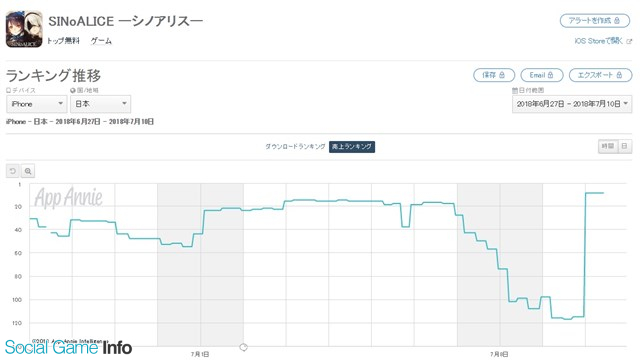Select the 売上ランキング tab
The width and height of the screenshot is (640, 360).
pyautogui.click(x=352, y=147)
